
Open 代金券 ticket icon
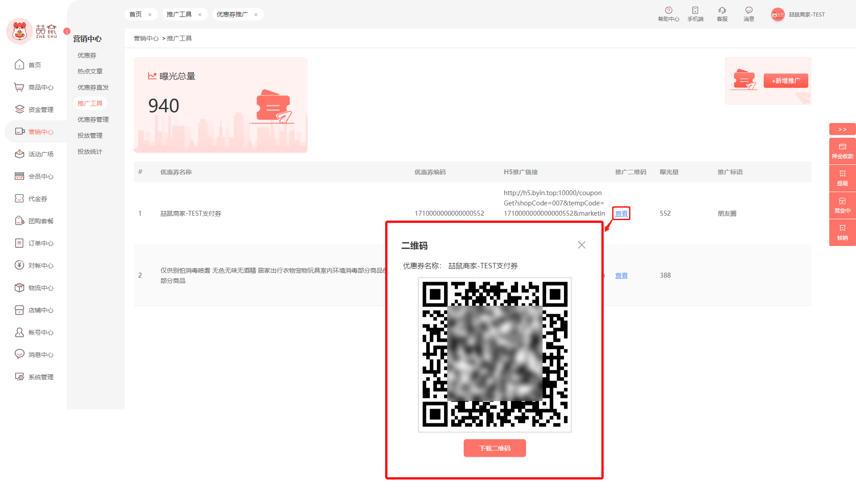(x=19, y=198)
